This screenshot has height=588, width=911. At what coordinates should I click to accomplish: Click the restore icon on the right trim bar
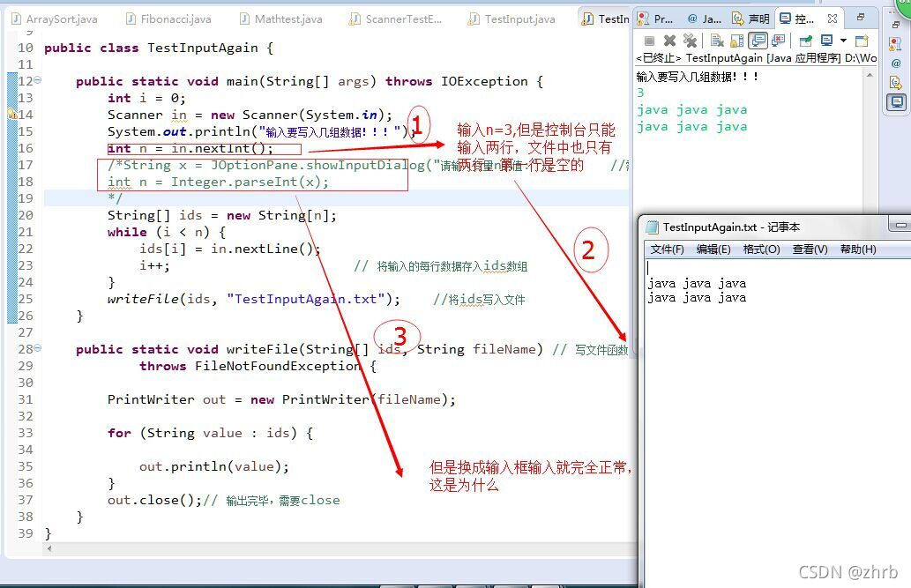coord(895,25)
